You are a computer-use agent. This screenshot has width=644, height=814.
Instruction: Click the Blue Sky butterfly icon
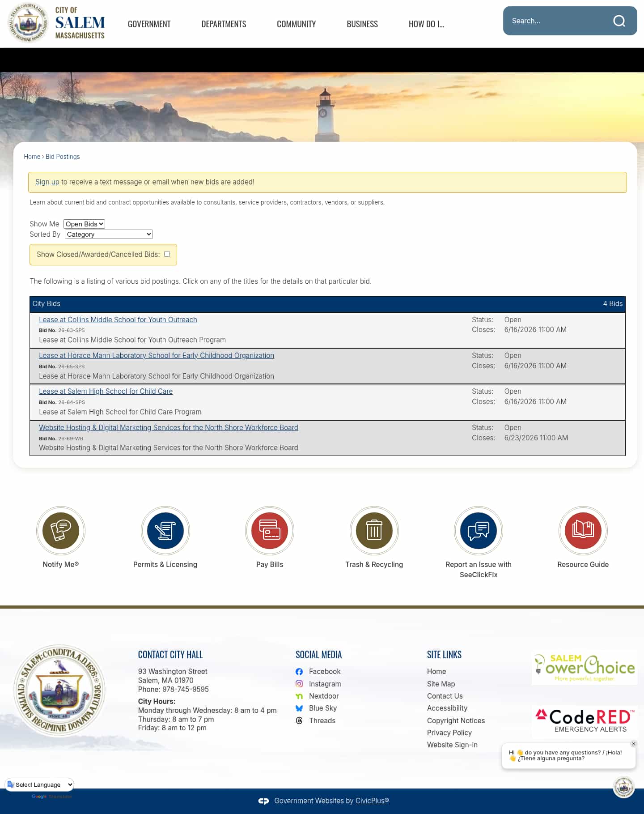coord(299,708)
